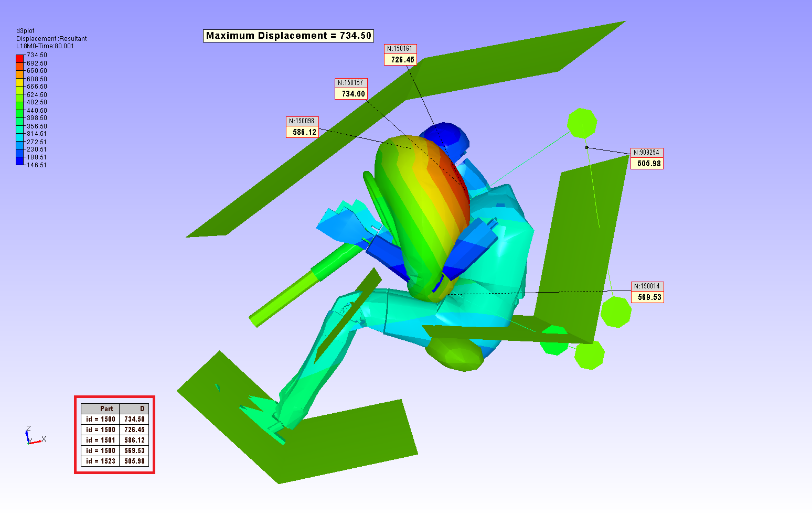Select the 569.53 value under N:150014
The height and width of the screenshot is (516, 812).
(649, 297)
